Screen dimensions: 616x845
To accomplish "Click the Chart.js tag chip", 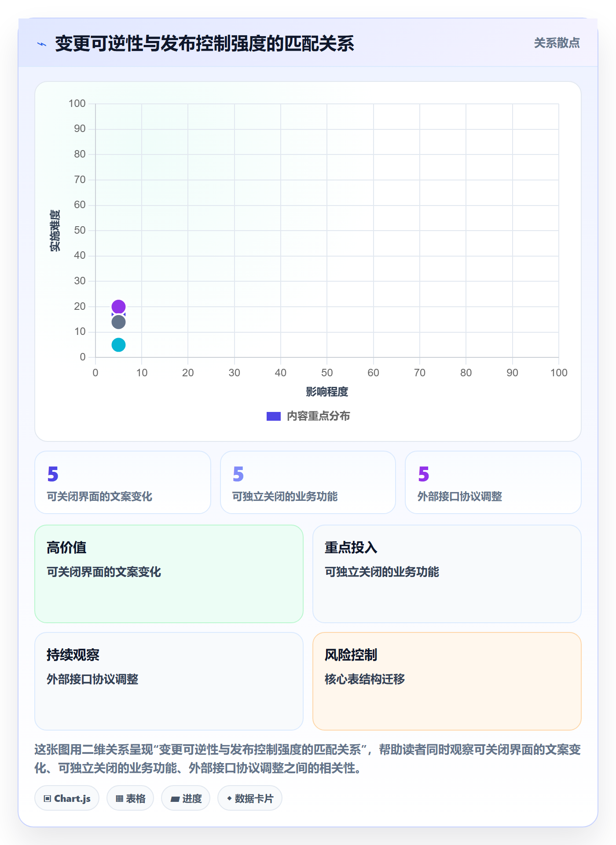I will click(67, 798).
